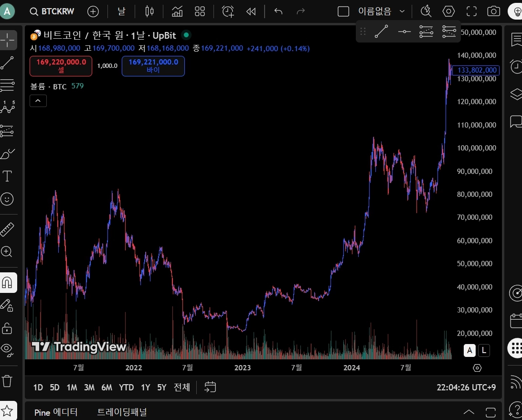Select the brush drawing tool
The image size is (522, 420).
(x=7, y=154)
